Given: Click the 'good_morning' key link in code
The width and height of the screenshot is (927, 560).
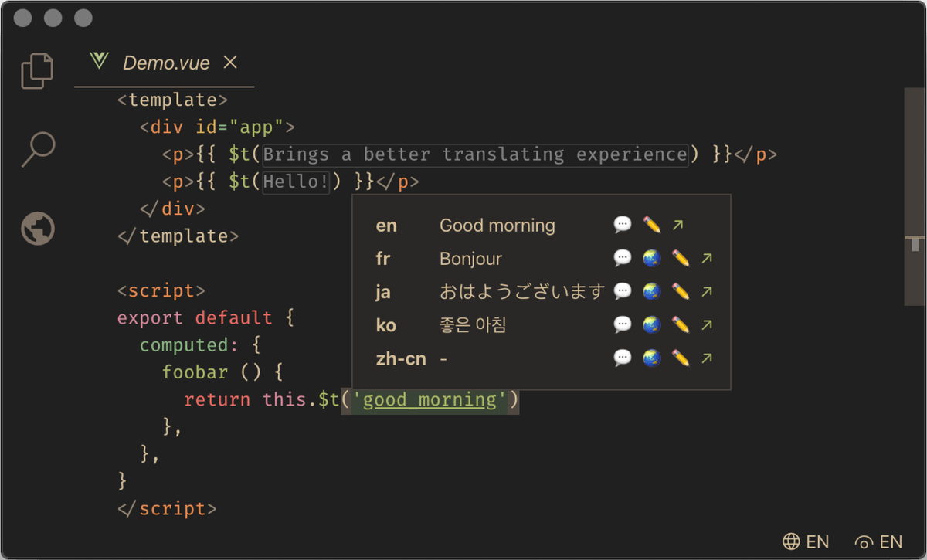Looking at the screenshot, I should (x=430, y=400).
